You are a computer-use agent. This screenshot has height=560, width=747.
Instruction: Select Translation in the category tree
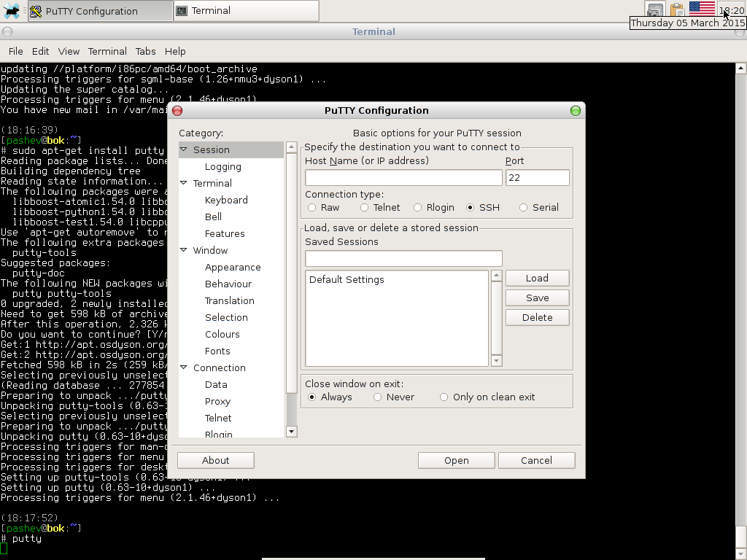point(230,300)
